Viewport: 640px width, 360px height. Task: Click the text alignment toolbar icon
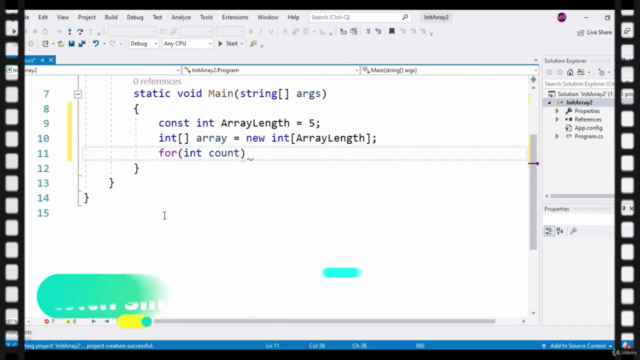pos(306,31)
